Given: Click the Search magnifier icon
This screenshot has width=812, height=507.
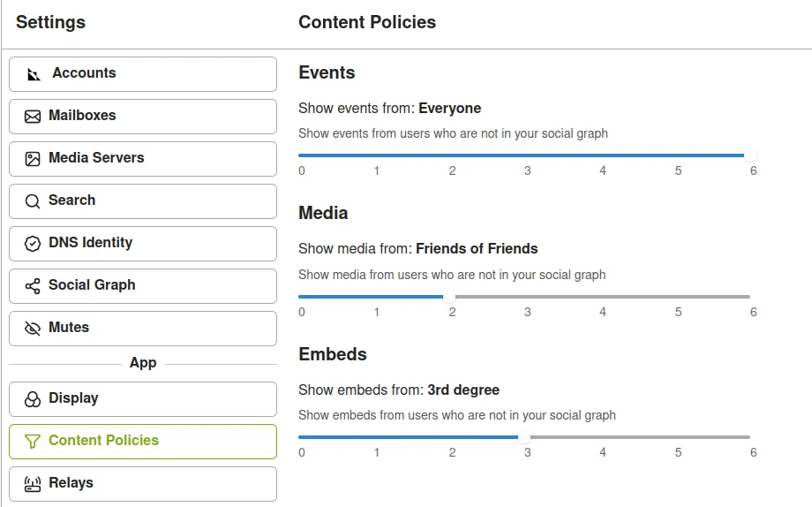Looking at the screenshot, I should point(33,201).
